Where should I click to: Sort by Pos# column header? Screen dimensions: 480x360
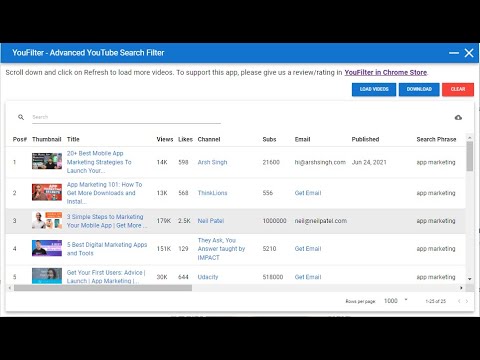(x=20, y=139)
